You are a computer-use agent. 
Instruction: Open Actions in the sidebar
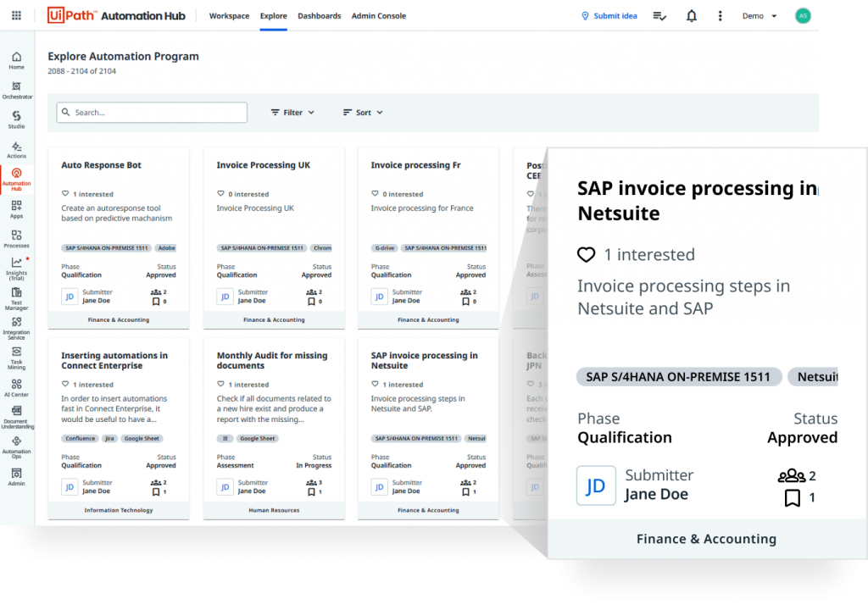coord(17,150)
